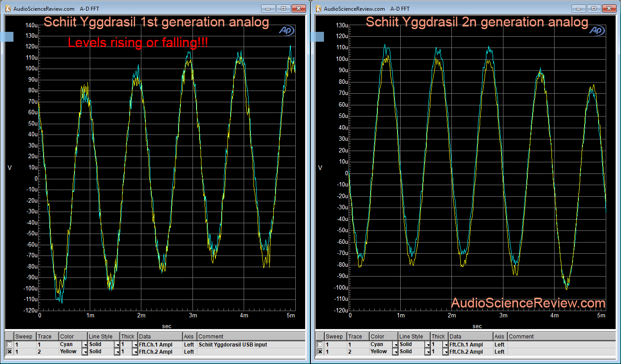Click empty comment field of trace 2, 1st generation window

click(251, 352)
